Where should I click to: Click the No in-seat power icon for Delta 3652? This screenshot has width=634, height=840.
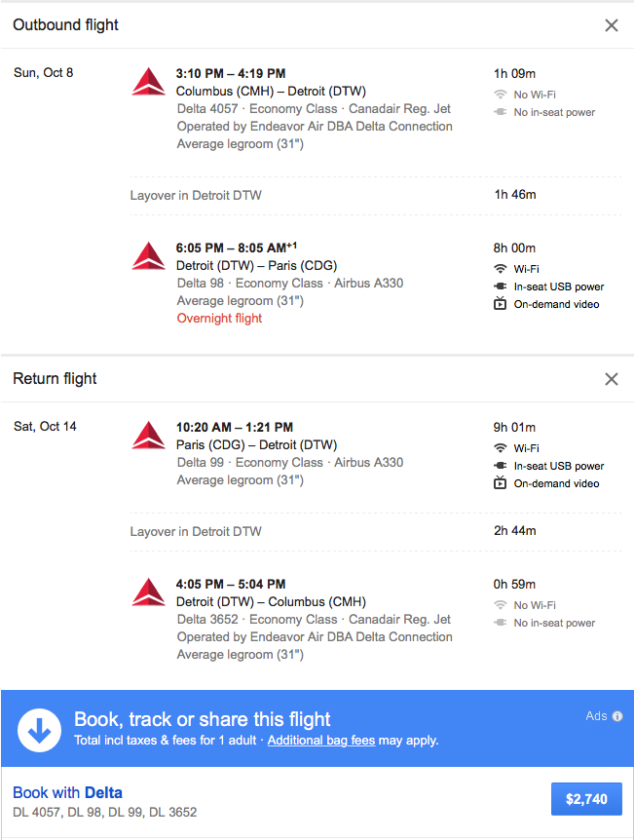click(x=501, y=623)
